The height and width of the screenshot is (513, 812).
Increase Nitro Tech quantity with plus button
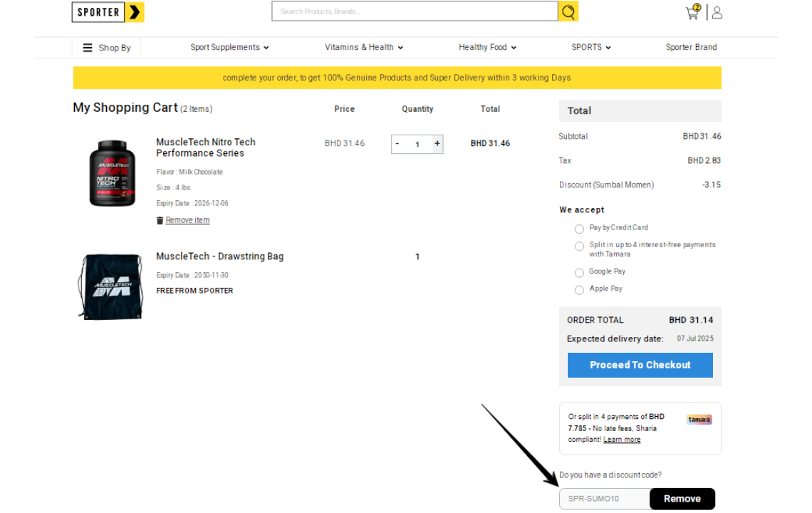coord(437,143)
